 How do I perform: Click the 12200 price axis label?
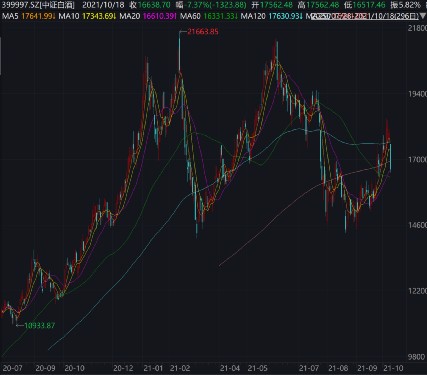click(x=417, y=291)
